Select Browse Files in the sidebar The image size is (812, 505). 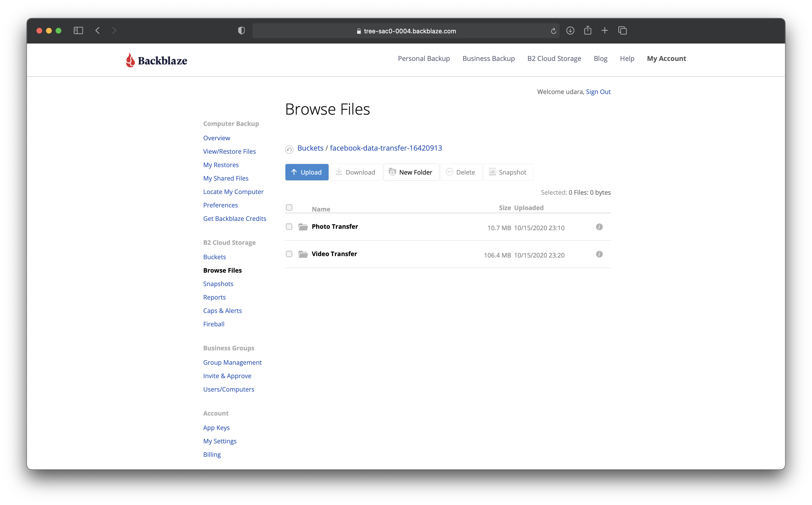click(222, 270)
